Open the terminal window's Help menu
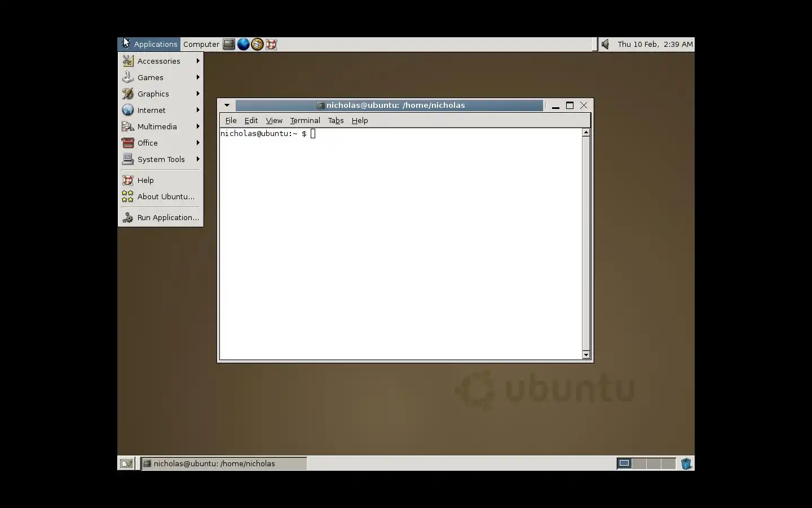Viewport: 812px width, 508px height. tap(360, 120)
